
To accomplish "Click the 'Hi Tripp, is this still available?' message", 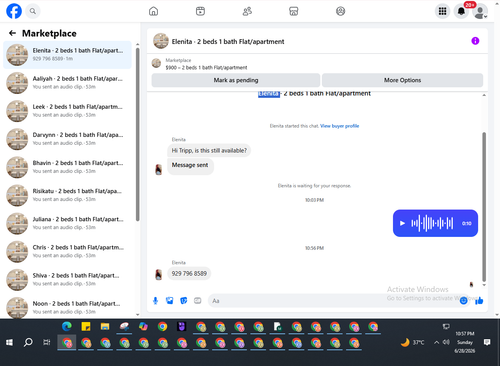I will 209,150.
